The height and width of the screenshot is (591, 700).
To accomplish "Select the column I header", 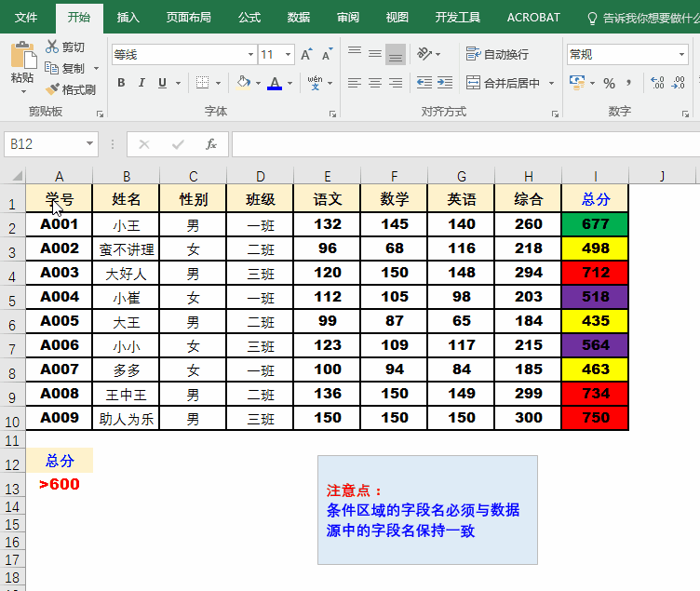I will tap(595, 176).
